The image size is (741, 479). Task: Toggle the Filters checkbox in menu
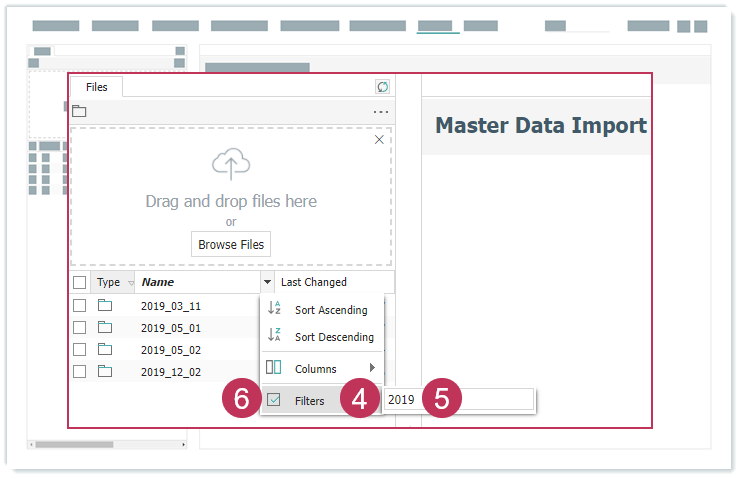[274, 400]
